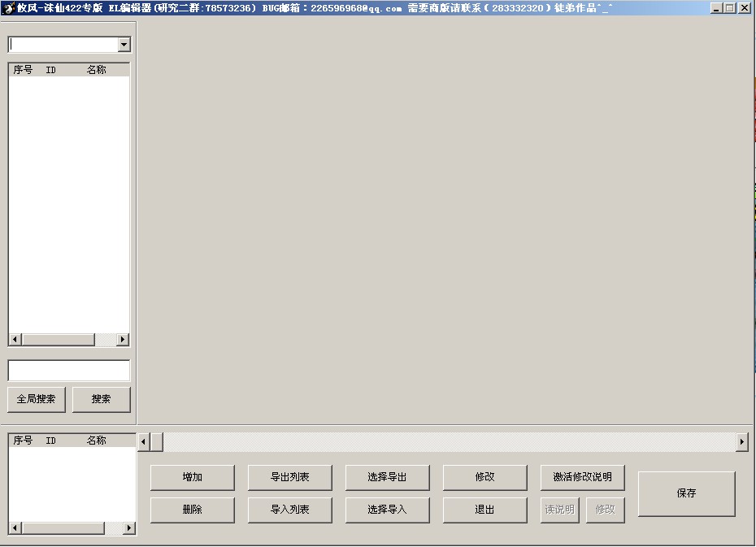Open the dropdown above the top list
Screen dimensions: 756x547
coord(124,45)
